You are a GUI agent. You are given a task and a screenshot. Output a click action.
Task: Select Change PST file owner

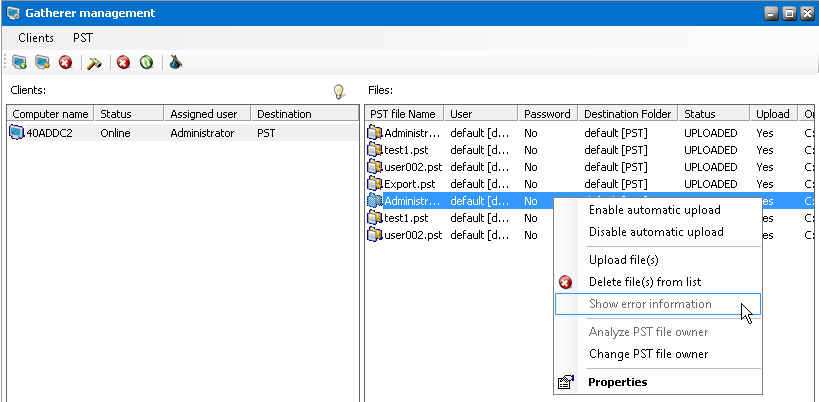(648, 354)
